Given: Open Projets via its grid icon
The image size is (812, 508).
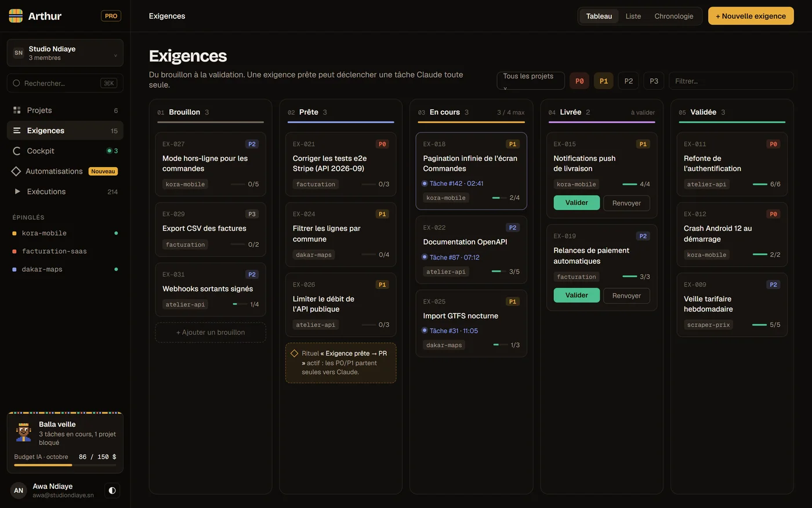Looking at the screenshot, I should pos(17,110).
